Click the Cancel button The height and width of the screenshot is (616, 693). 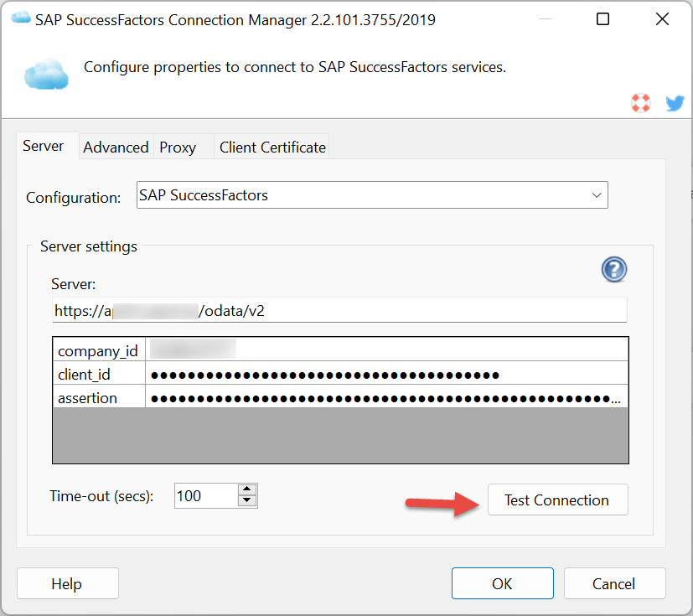pyautogui.click(x=615, y=583)
